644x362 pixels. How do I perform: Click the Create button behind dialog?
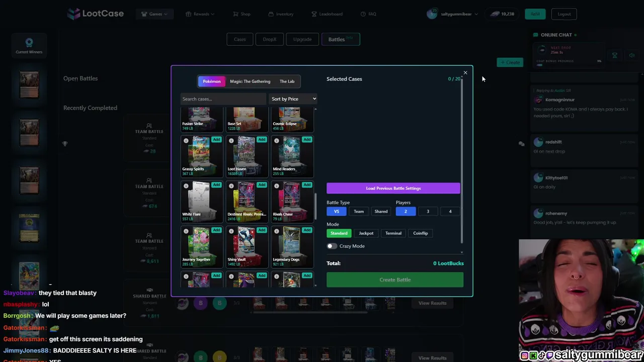click(510, 62)
